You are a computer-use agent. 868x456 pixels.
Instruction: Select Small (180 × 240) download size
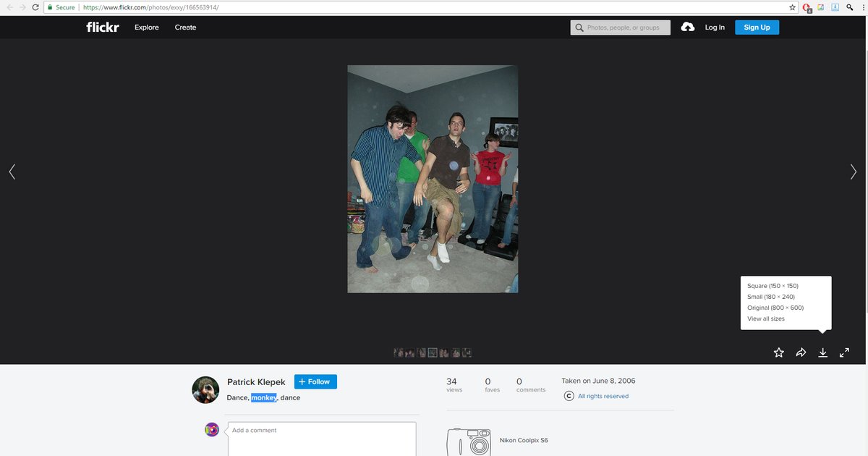click(771, 297)
